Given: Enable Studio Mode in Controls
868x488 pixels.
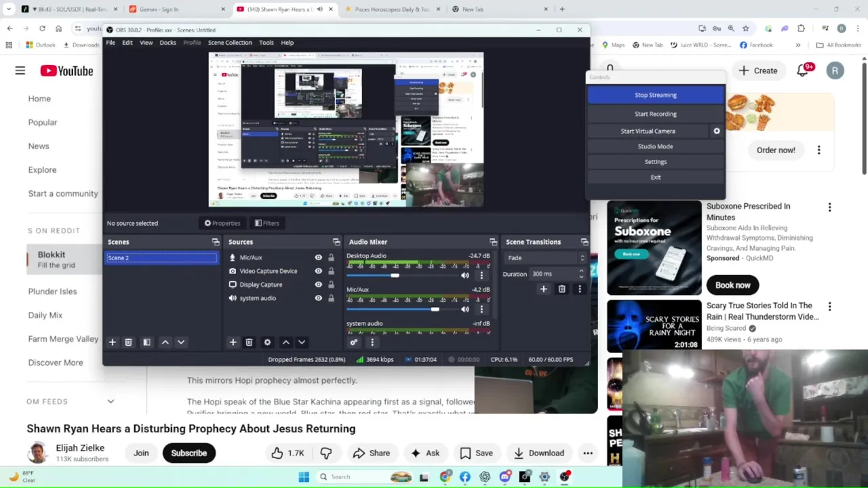Looking at the screenshot, I should click(656, 146).
